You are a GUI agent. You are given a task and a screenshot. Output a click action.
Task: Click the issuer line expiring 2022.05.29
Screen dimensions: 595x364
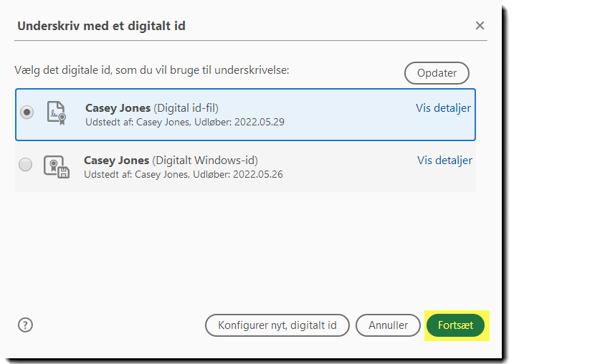click(x=184, y=122)
